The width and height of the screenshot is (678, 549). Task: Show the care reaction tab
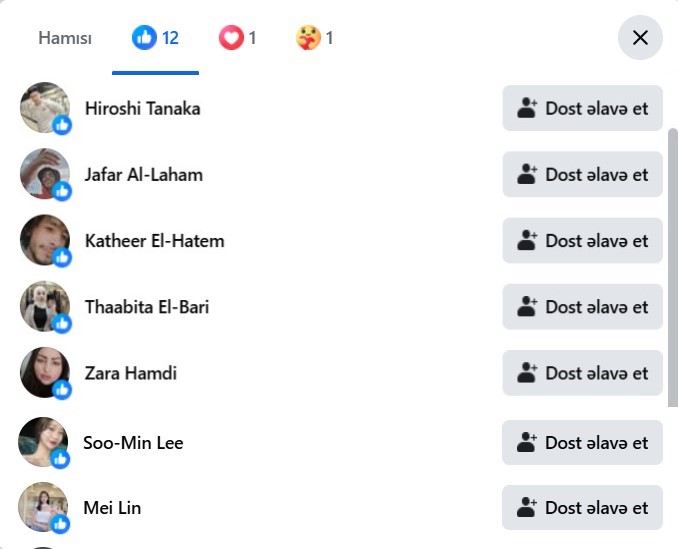[314, 38]
